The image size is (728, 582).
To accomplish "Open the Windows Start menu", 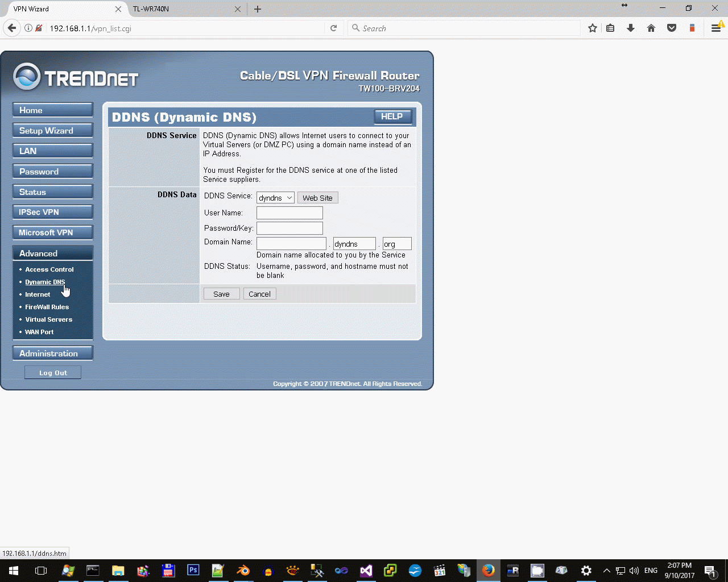I will (x=14, y=571).
